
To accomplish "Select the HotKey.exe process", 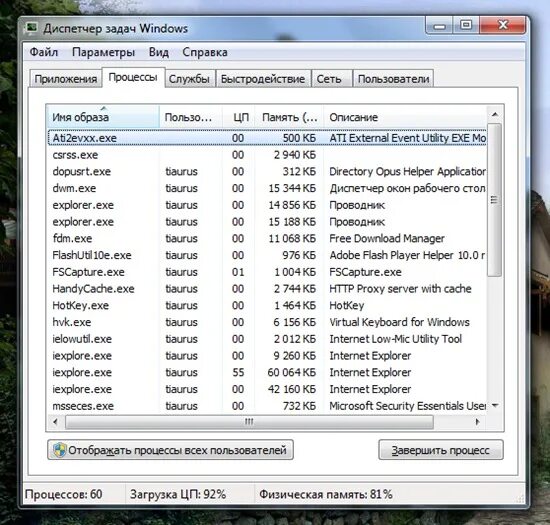I will [267, 305].
